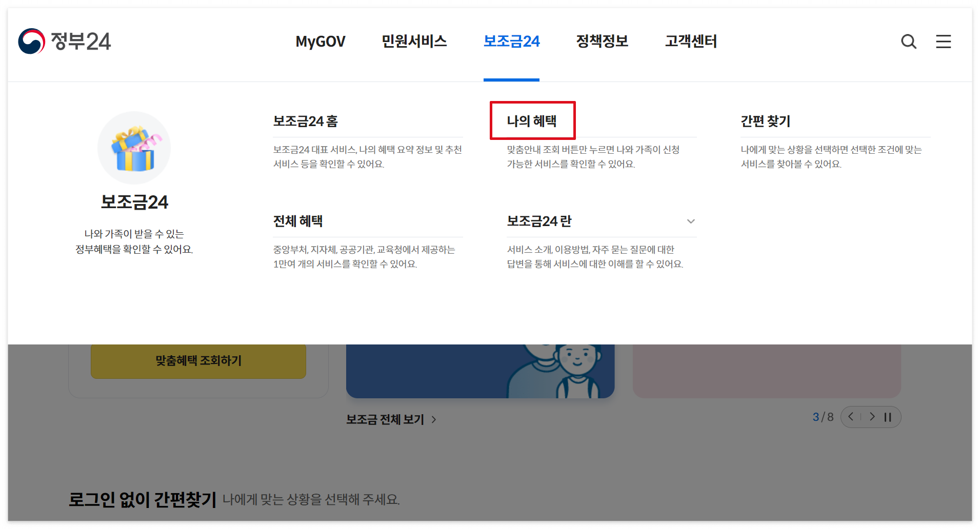Screen dimensions: 980x529
Task: Go to previous carousel slide
Action: tap(851, 417)
